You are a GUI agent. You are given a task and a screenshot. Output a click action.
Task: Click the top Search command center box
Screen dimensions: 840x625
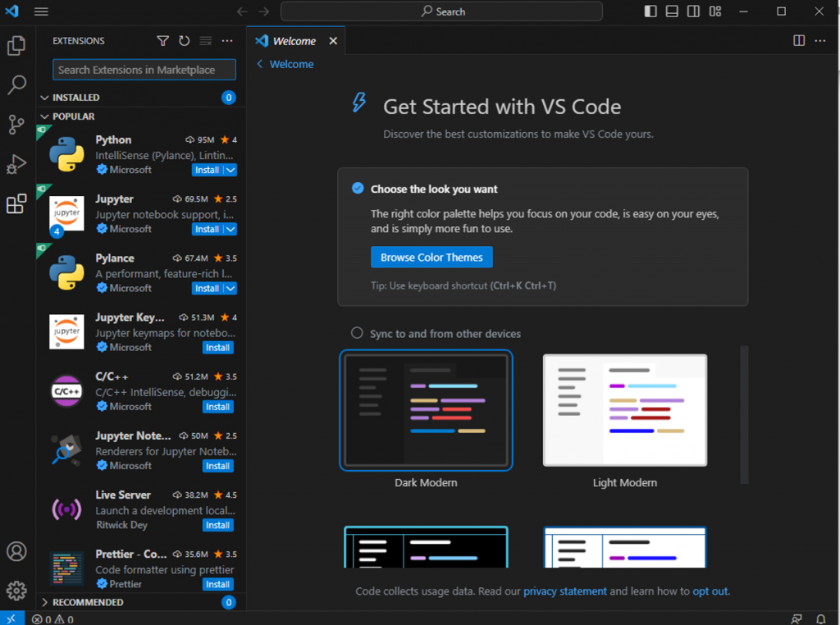(x=441, y=11)
